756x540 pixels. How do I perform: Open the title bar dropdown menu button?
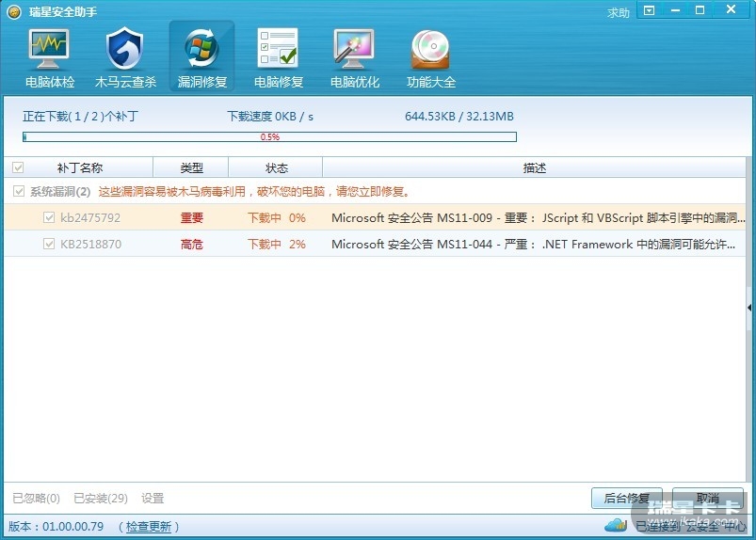tap(650, 10)
